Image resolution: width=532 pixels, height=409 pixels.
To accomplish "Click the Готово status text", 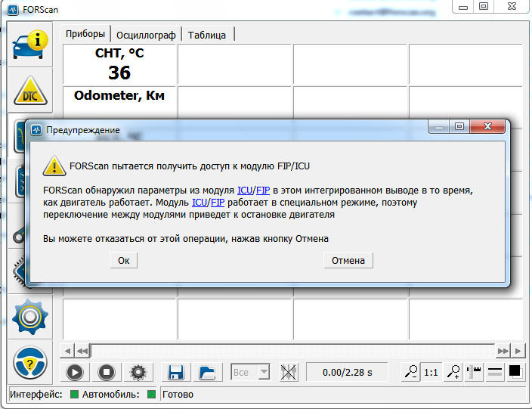I will (x=178, y=395).
